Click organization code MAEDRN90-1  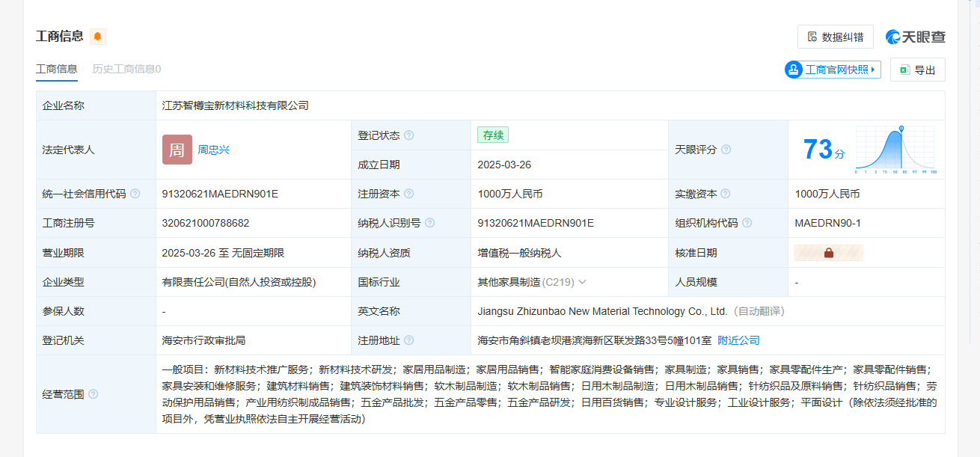point(827,223)
